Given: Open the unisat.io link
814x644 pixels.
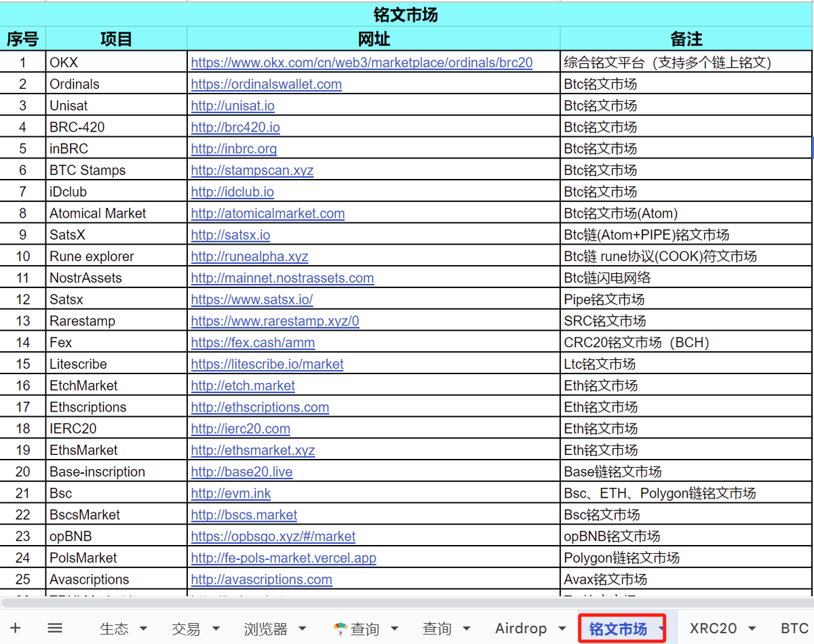Looking at the screenshot, I should pyautogui.click(x=233, y=106).
